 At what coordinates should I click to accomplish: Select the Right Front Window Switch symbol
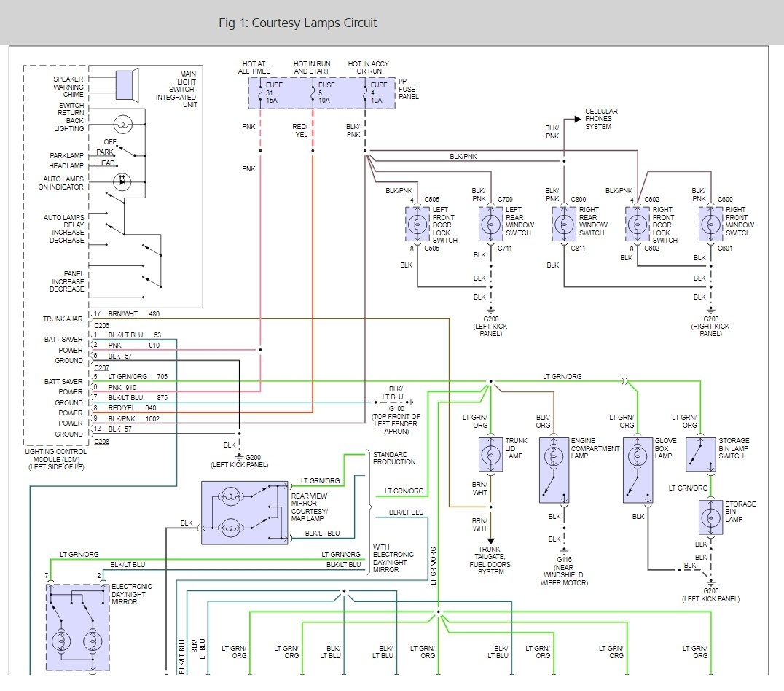coord(710,223)
